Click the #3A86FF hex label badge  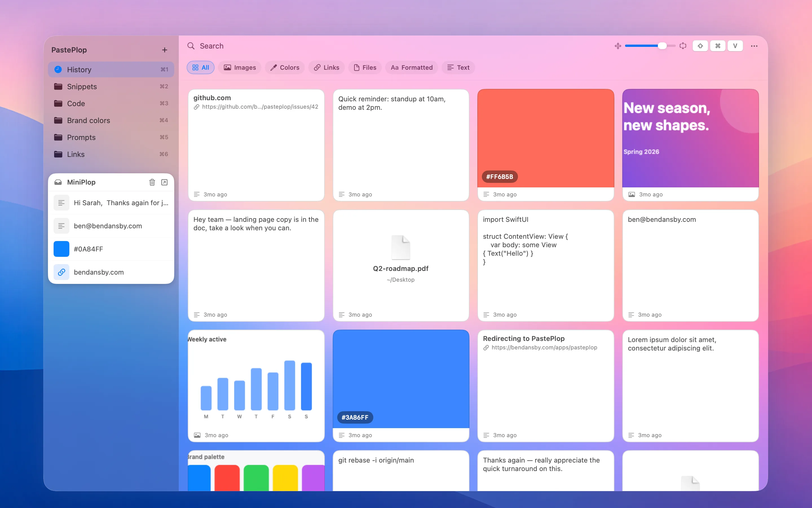[355, 417]
